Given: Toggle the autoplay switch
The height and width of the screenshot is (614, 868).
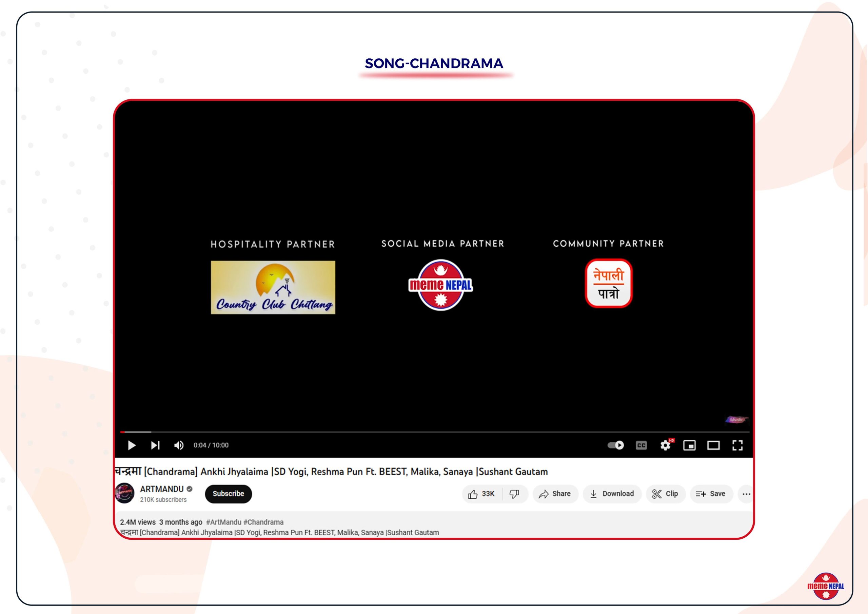Looking at the screenshot, I should (x=615, y=445).
